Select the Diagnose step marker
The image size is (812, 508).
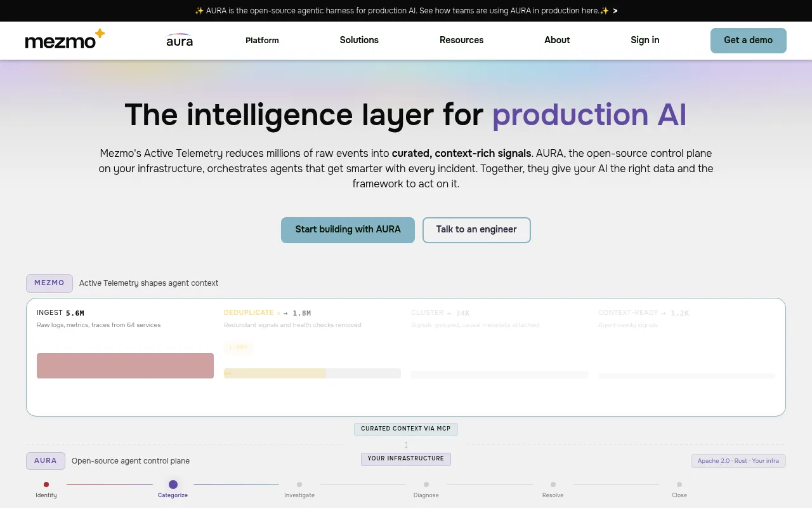426,485
